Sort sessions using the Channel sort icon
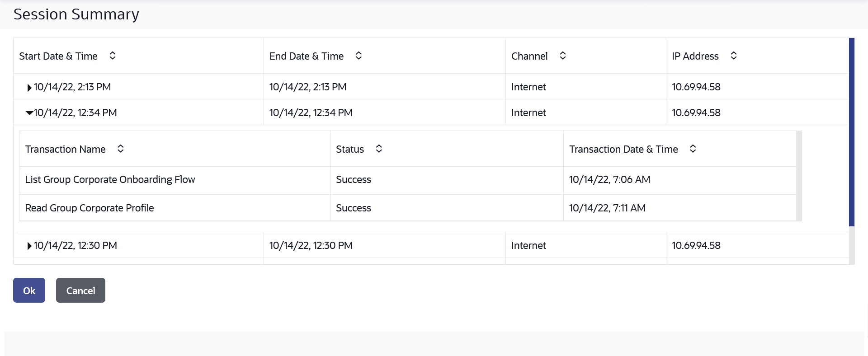Viewport: 868px width, 356px height. (x=563, y=56)
